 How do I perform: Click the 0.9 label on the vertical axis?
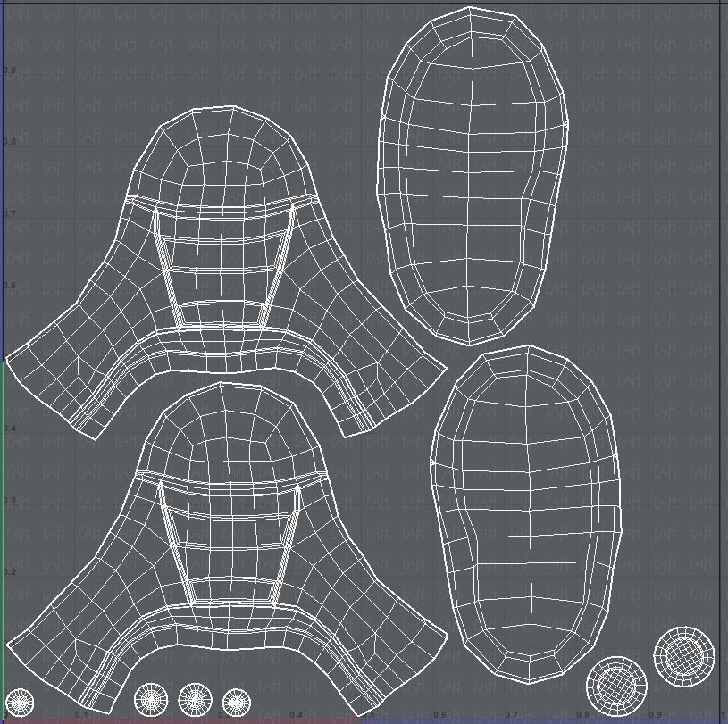coord(9,71)
